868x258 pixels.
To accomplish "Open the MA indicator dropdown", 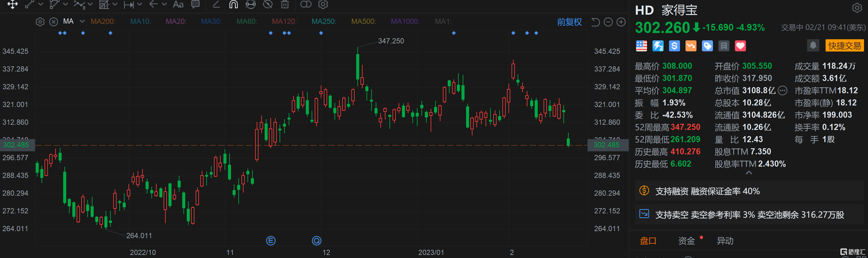I will [82, 21].
